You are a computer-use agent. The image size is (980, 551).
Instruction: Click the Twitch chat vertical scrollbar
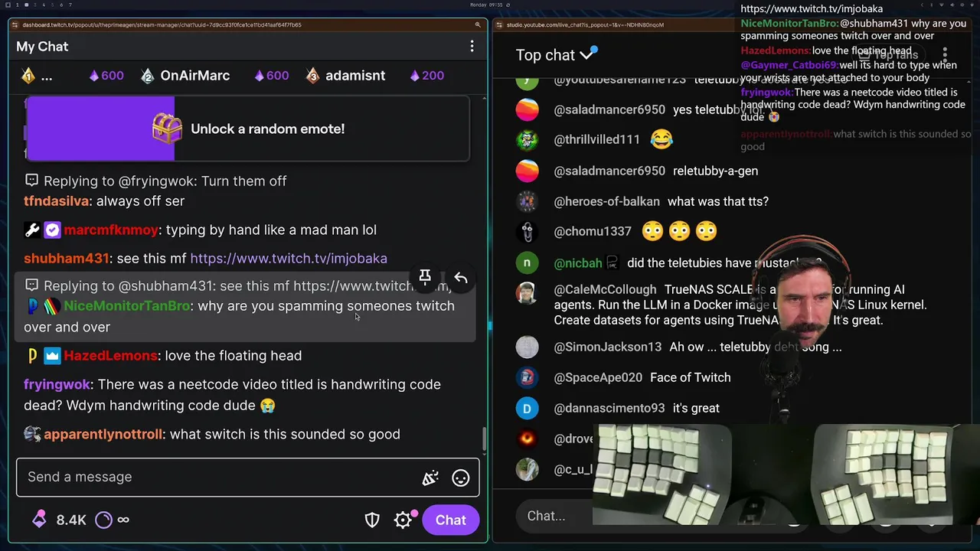click(483, 439)
